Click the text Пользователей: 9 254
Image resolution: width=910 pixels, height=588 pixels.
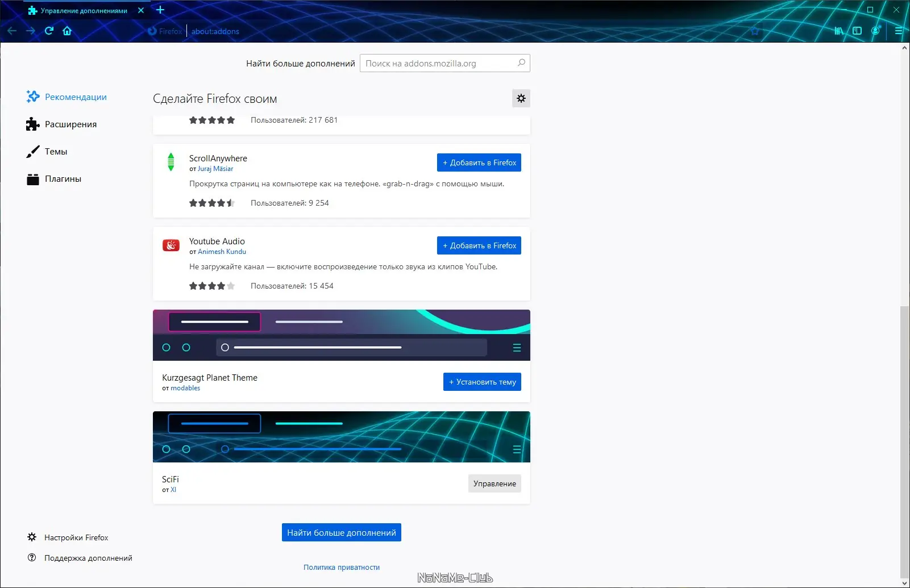tap(290, 203)
